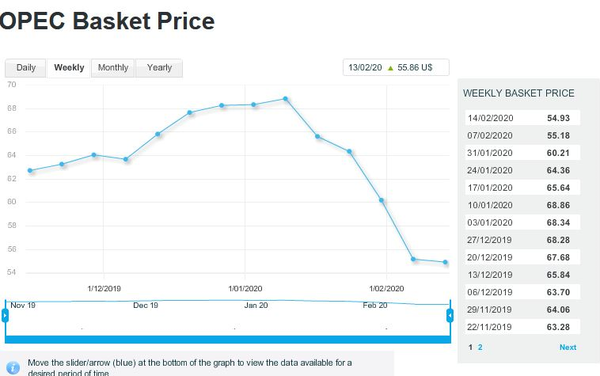
Task: Click page 1 in the pagination
Action: pos(470,347)
